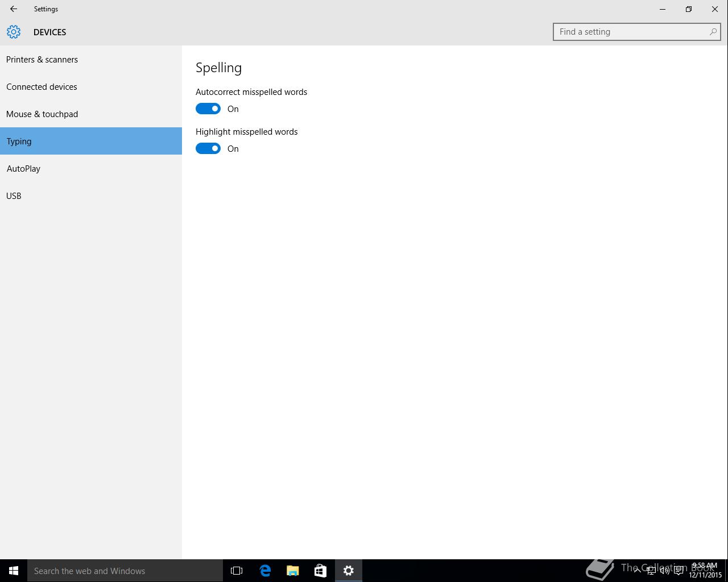
Task: Click the magnifier icon in Find a setting
Action: (x=713, y=32)
